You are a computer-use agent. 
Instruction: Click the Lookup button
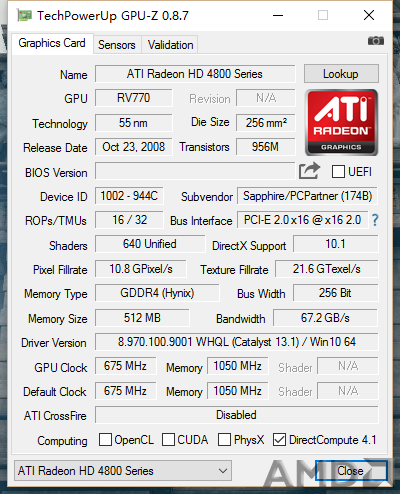click(341, 74)
